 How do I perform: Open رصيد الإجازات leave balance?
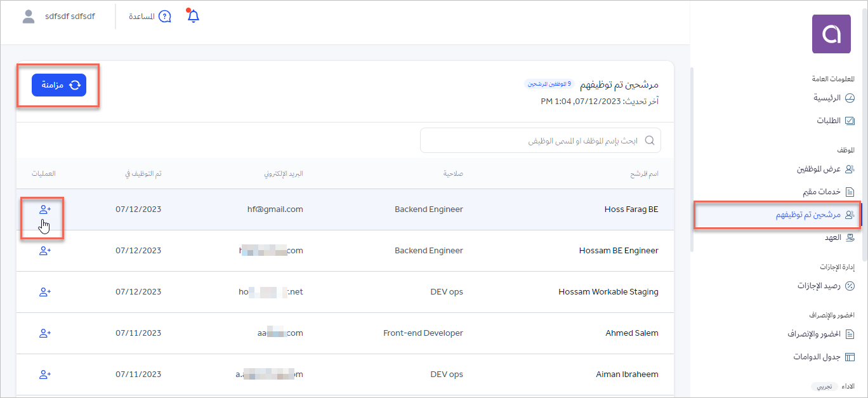(x=825, y=286)
